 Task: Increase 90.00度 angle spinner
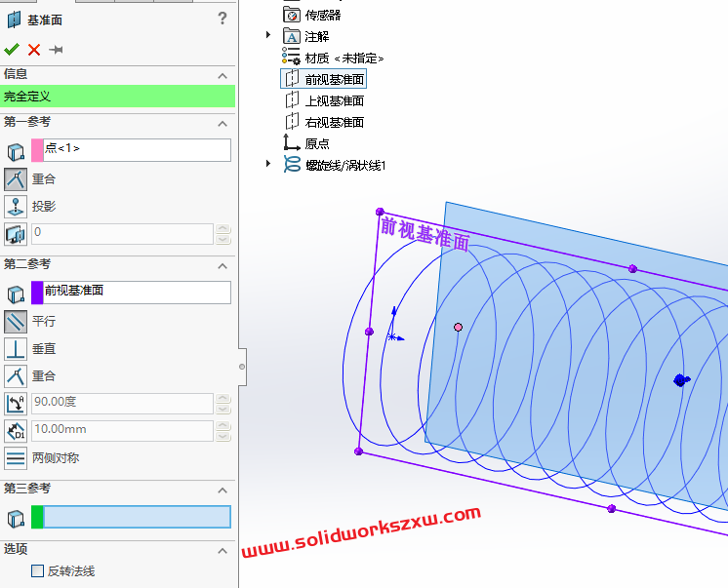[223, 399]
